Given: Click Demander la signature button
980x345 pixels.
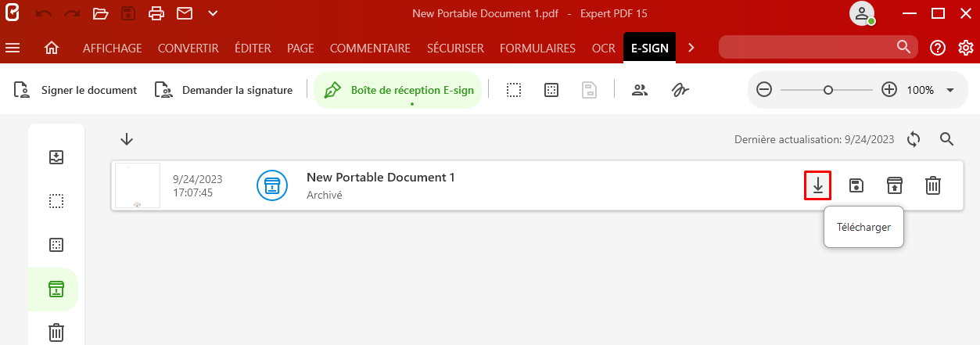Looking at the screenshot, I should tap(224, 90).
